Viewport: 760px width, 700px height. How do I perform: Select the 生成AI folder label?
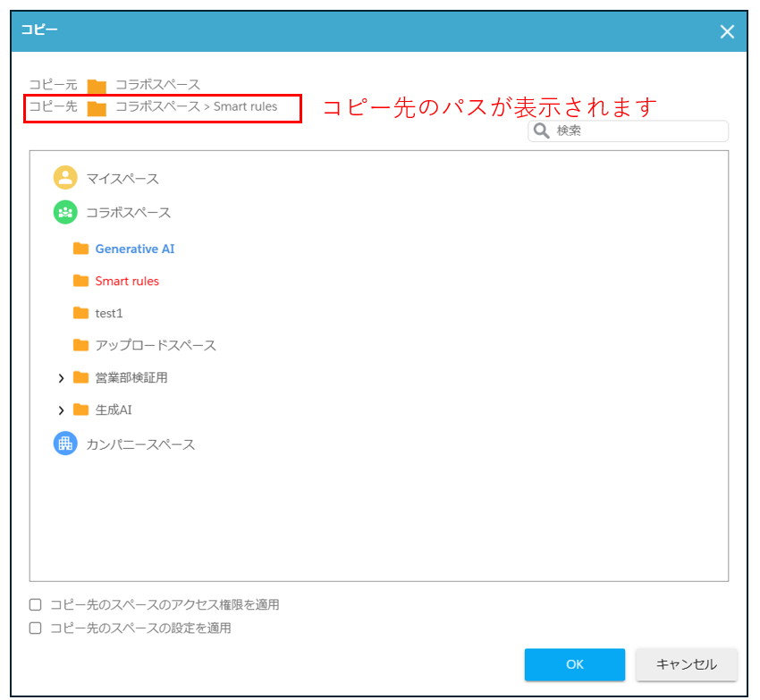pos(114,410)
